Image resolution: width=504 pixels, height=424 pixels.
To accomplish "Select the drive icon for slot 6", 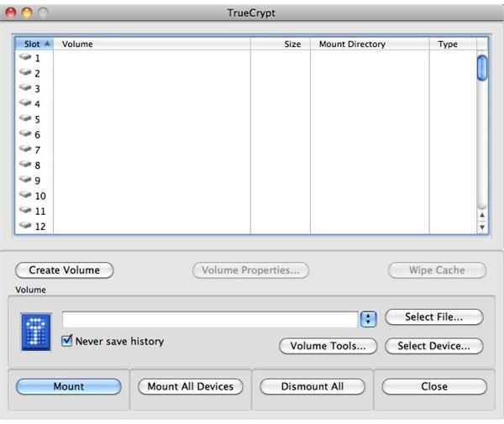I will click(25, 133).
